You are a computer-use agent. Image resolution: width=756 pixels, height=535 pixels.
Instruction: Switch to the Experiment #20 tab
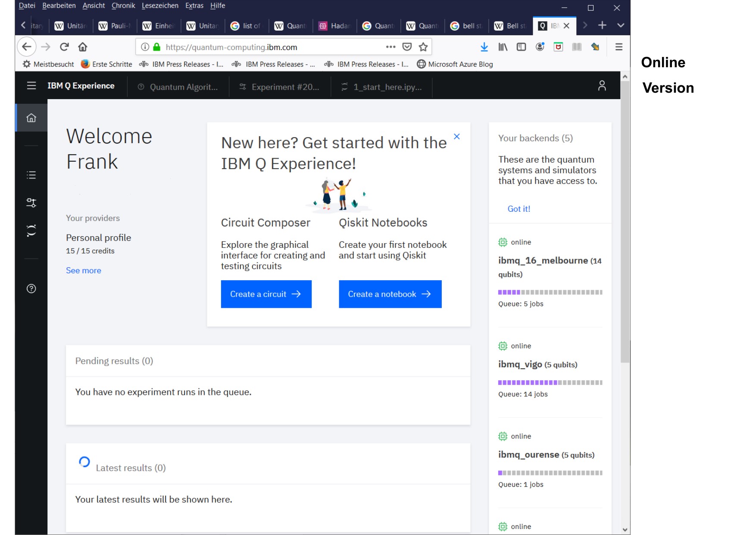point(280,87)
